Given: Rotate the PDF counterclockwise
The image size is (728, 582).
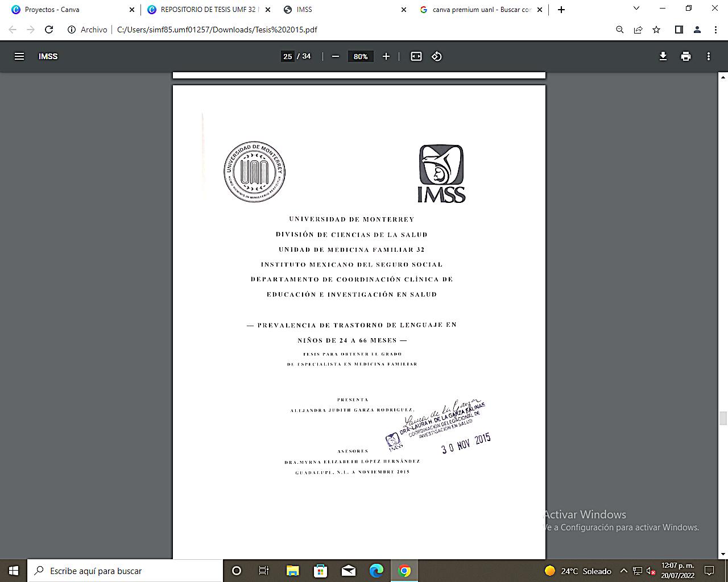Looking at the screenshot, I should click(437, 56).
